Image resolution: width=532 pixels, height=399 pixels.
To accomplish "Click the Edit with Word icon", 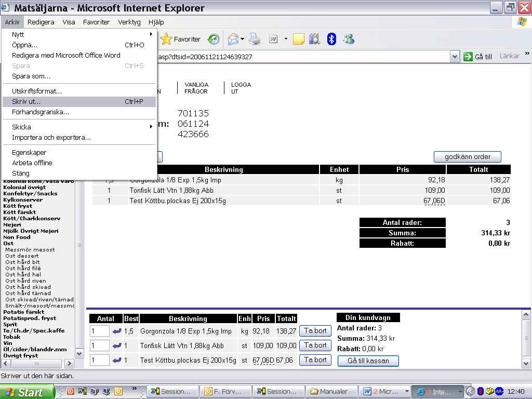I will pos(273,39).
